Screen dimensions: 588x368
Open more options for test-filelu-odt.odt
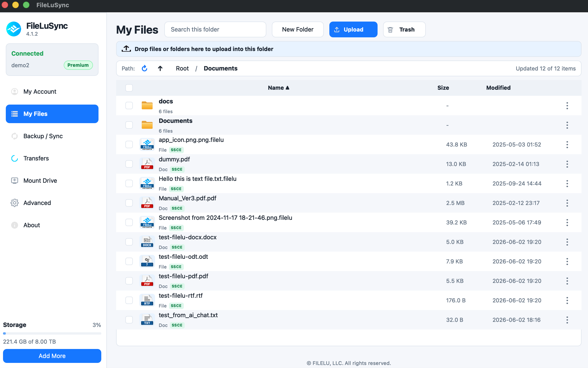click(567, 261)
